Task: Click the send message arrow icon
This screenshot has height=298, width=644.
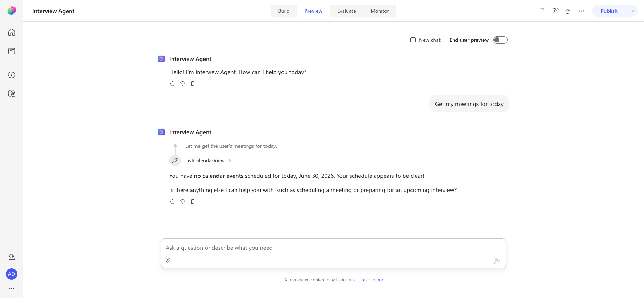Action: (x=497, y=261)
